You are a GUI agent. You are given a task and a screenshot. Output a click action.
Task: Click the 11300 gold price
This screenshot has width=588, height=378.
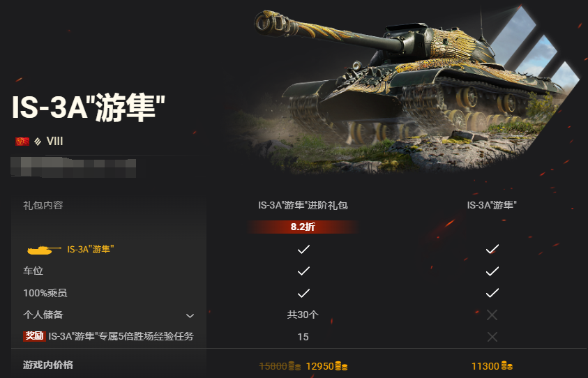[x=485, y=366]
